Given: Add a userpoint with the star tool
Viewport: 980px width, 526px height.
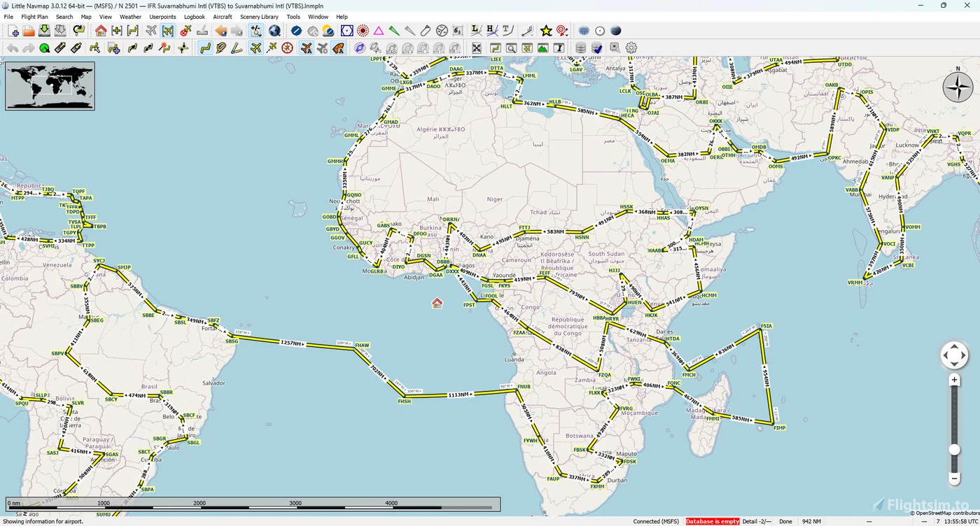Looking at the screenshot, I should pyautogui.click(x=547, y=31).
